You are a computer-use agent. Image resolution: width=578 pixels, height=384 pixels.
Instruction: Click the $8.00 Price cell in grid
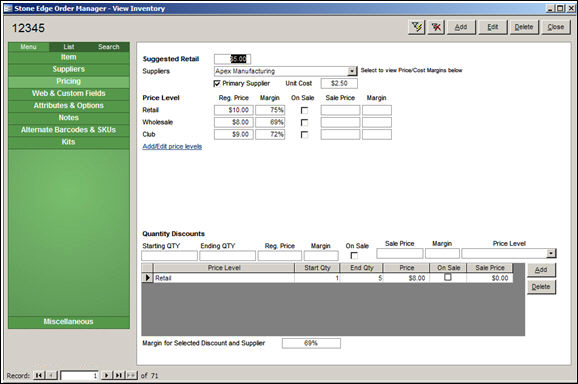tap(407, 278)
